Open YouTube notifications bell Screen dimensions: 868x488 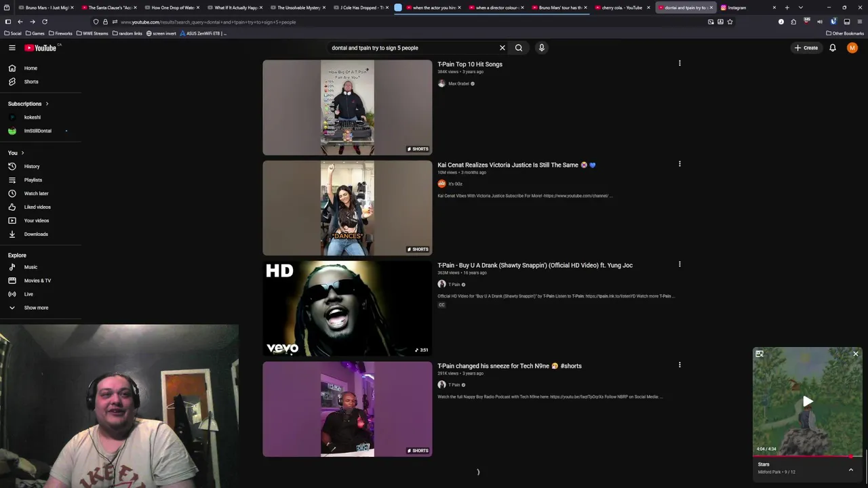pos(833,47)
